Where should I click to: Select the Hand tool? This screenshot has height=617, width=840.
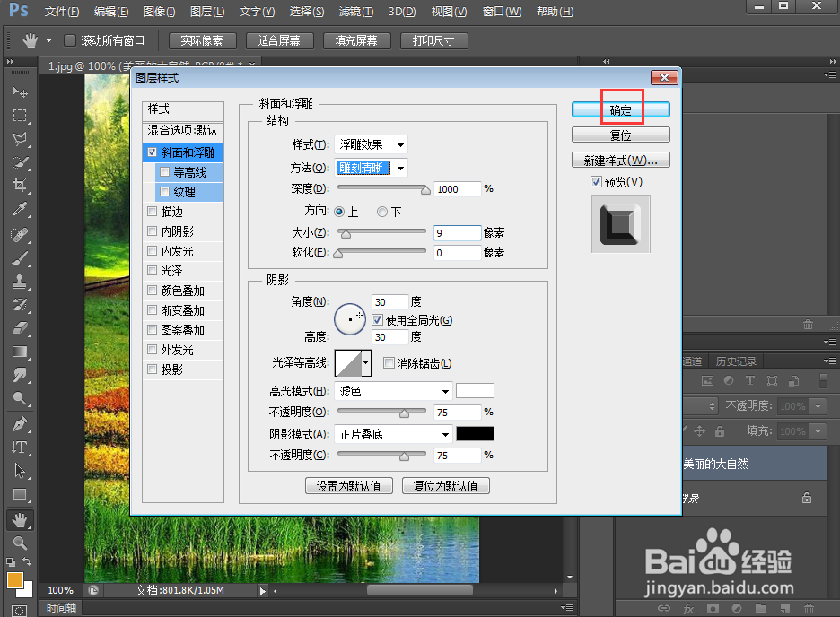point(20,518)
